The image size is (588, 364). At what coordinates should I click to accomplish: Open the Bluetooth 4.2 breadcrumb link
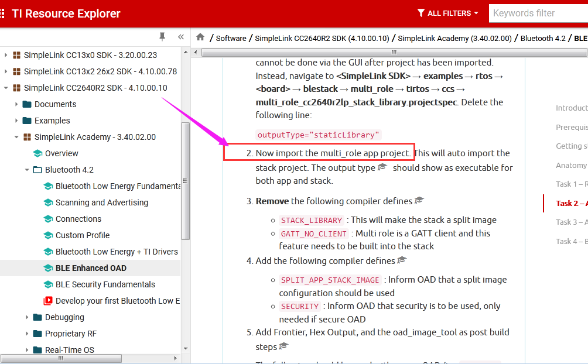click(x=543, y=38)
